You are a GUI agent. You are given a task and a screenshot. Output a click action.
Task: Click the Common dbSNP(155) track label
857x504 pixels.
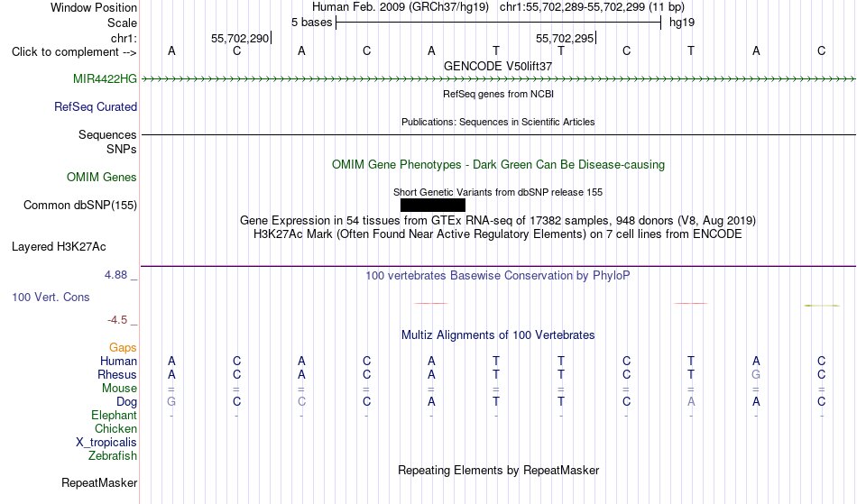80,206
